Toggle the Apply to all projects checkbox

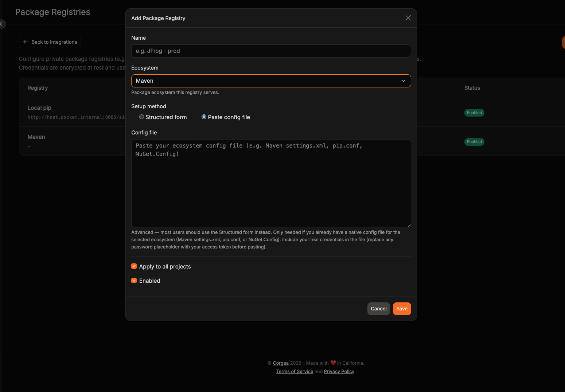[x=134, y=266]
